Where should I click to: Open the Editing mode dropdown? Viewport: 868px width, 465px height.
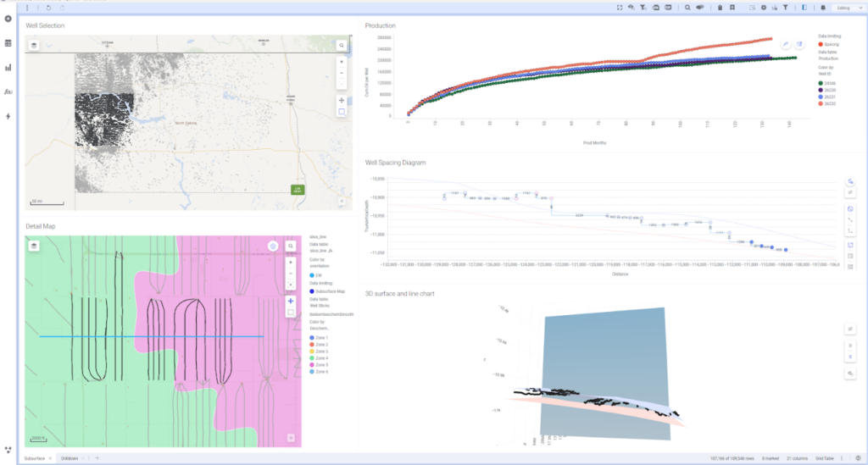[x=847, y=7]
